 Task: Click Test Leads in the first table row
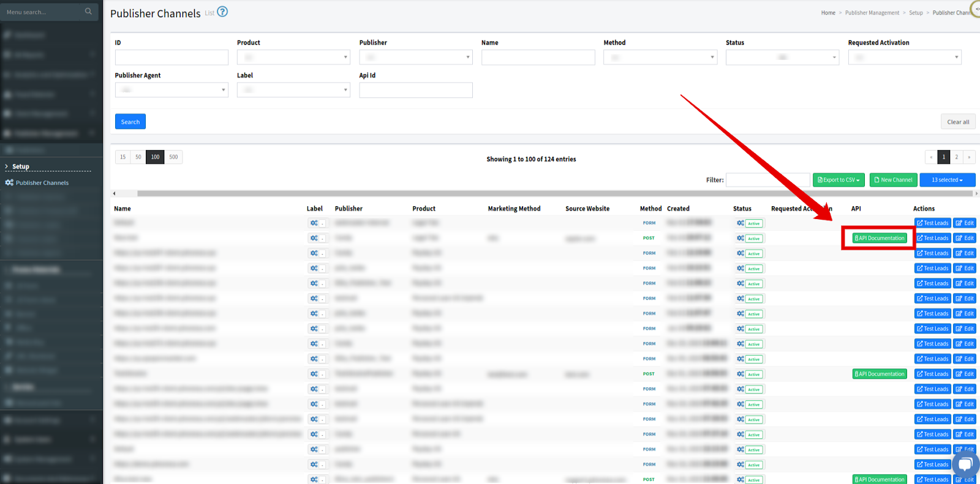coord(932,223)
